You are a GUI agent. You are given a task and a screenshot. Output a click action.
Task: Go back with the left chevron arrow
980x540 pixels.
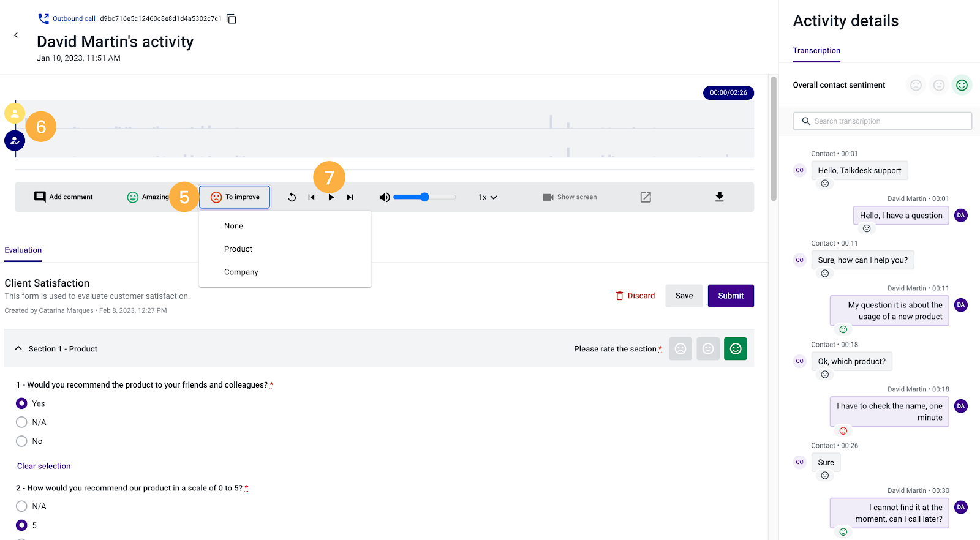click(16, 35)
